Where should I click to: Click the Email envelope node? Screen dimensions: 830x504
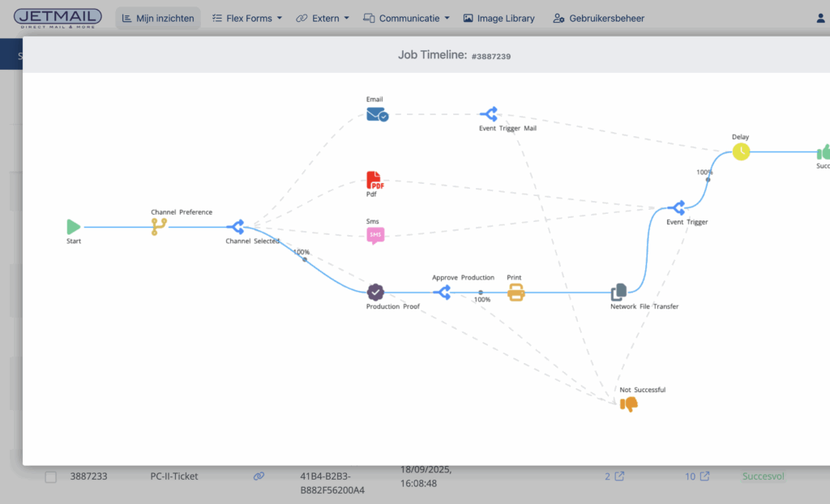point(377,114)
